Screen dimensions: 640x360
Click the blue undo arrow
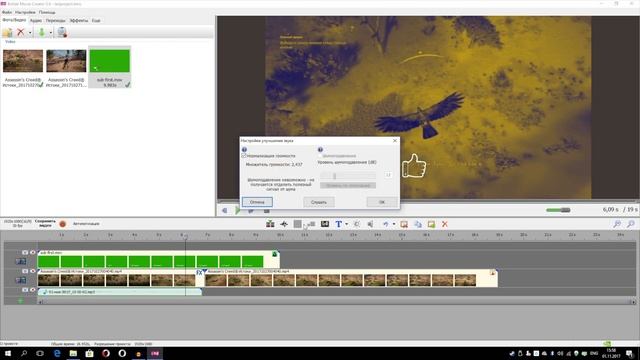[x=386, y=224]
